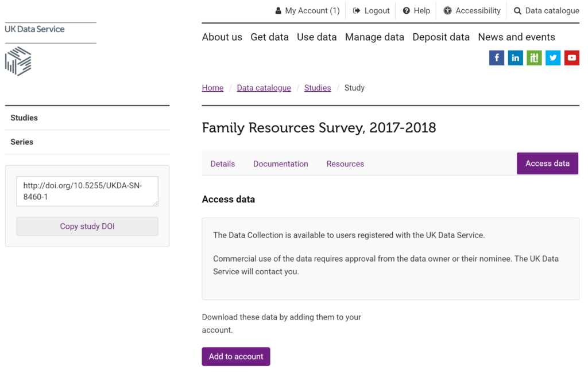
Task: Click inside the study DOI text box
Action: click(x=86, y=191)
